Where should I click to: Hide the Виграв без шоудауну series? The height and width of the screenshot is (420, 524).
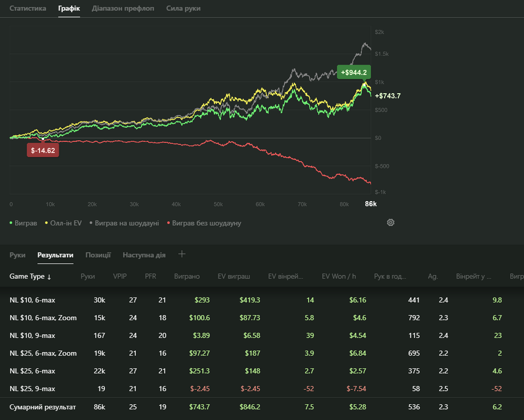click(x=204, y=223)
